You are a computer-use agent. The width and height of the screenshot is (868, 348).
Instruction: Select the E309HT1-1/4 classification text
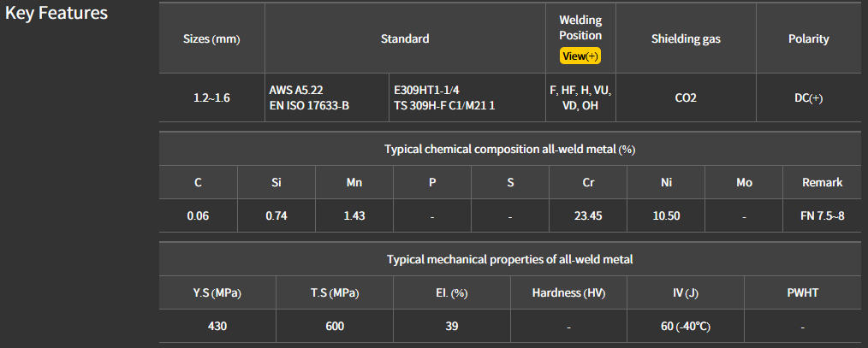point(430,90)
